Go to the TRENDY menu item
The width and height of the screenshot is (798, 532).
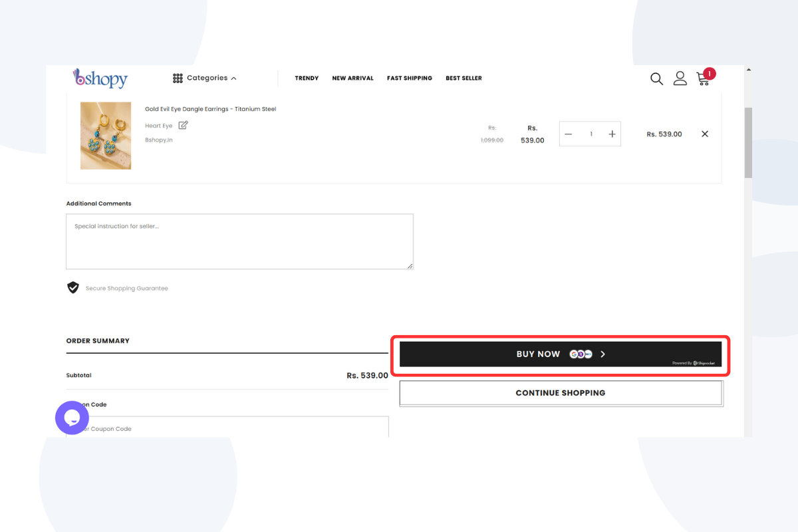coord(307,78)
